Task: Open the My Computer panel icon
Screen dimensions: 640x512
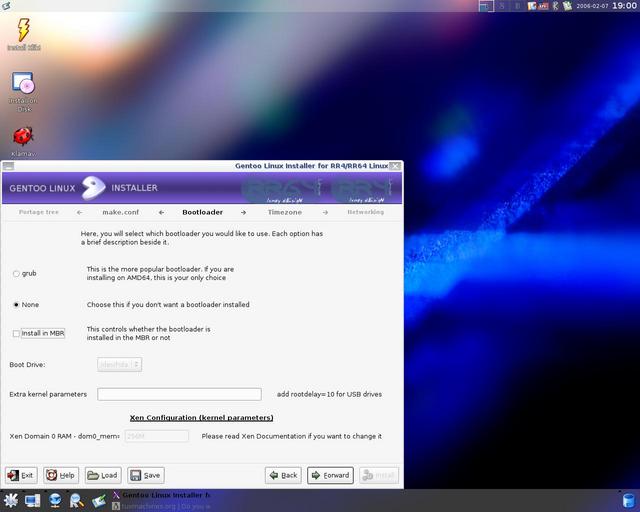Action: tap(33, 501)
